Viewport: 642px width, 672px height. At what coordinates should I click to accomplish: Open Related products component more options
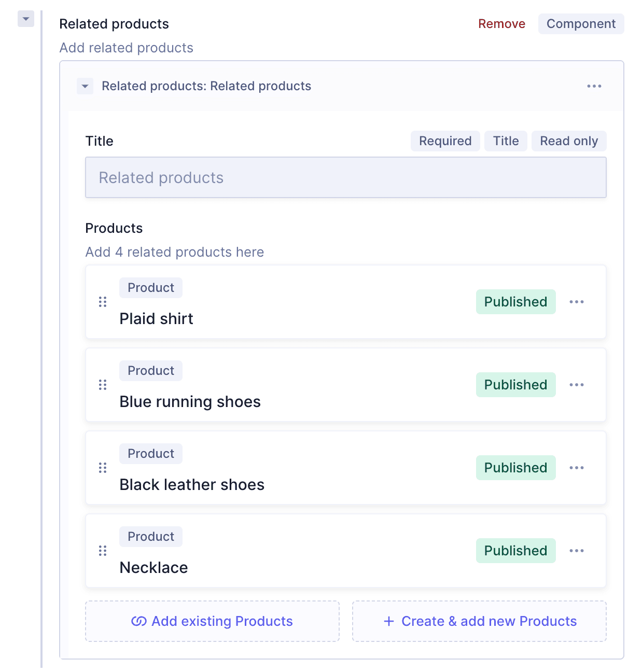[594, 86]
